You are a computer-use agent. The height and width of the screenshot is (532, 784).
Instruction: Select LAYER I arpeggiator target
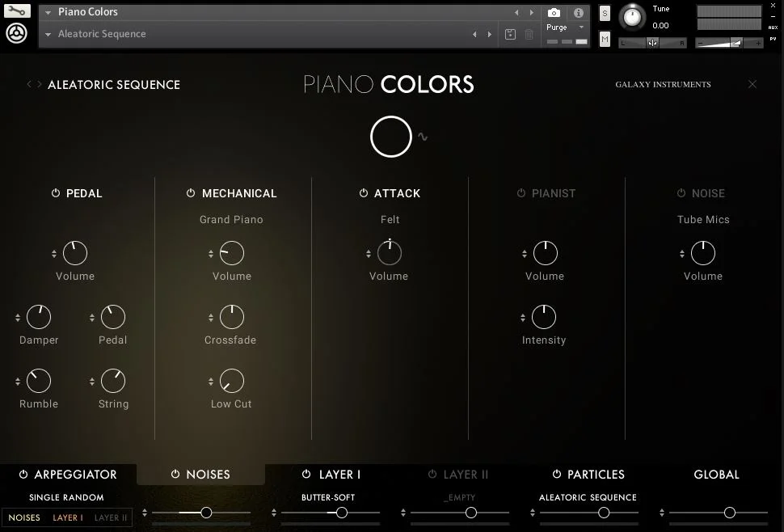[68, 517]
